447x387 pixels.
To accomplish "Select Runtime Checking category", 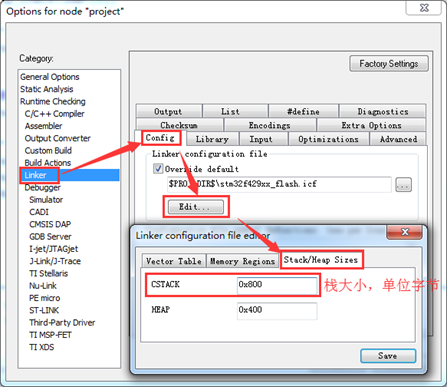I will (53, 102).
